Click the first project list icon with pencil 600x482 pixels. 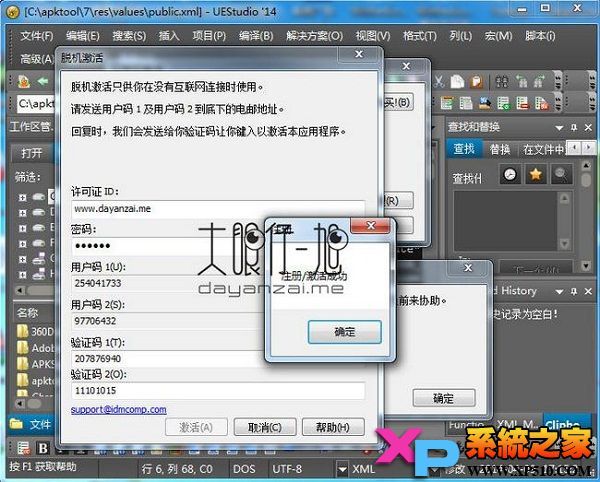446,103
